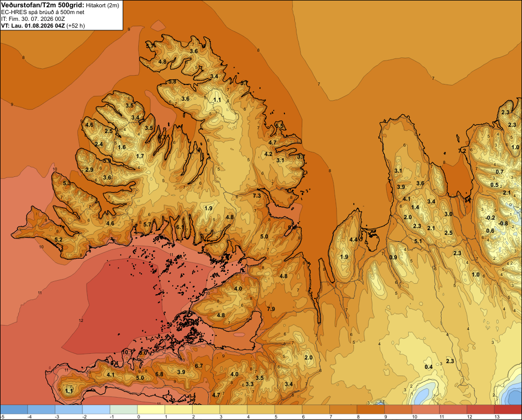
Task: Select the VT: Lau. 01.08.2026 04Z line
Action: click(43, 26)
